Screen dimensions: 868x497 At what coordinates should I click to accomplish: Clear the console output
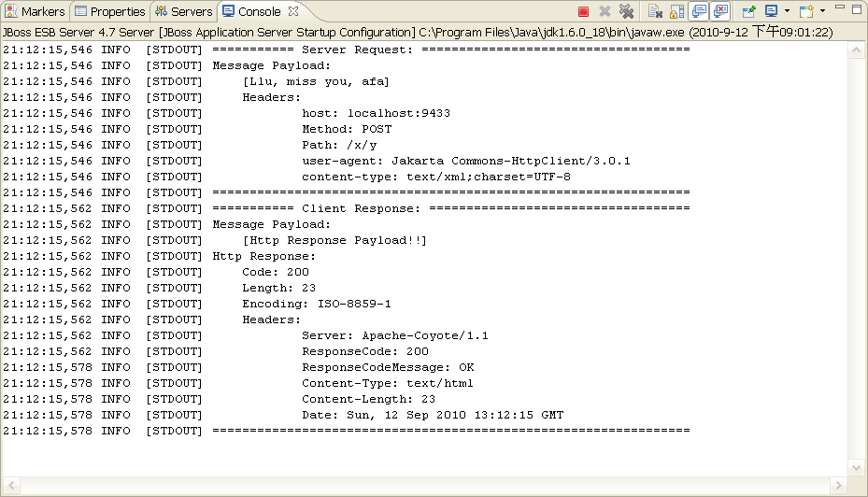(655, 11)
